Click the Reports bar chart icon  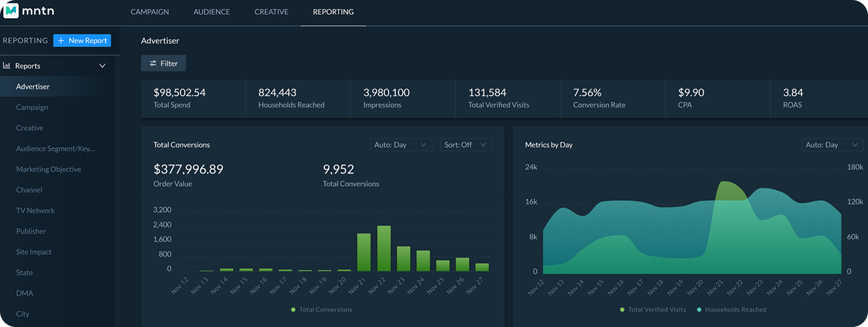7,66
